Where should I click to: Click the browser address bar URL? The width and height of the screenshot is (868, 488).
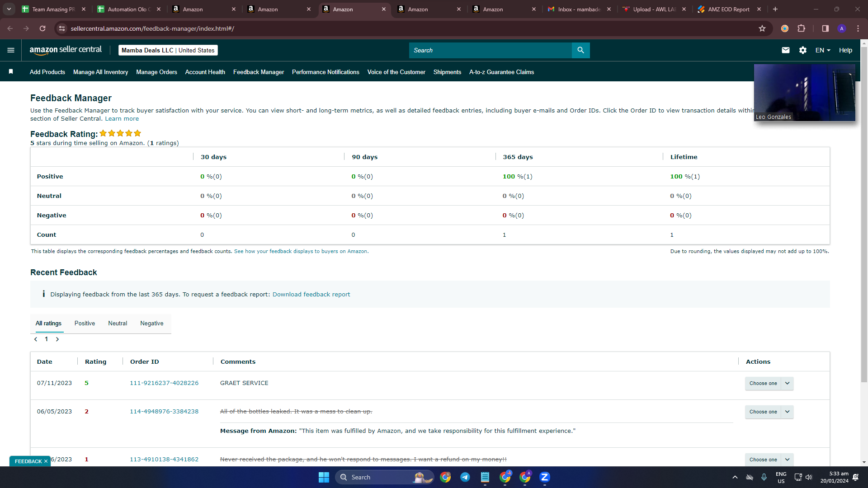point(152,28)
